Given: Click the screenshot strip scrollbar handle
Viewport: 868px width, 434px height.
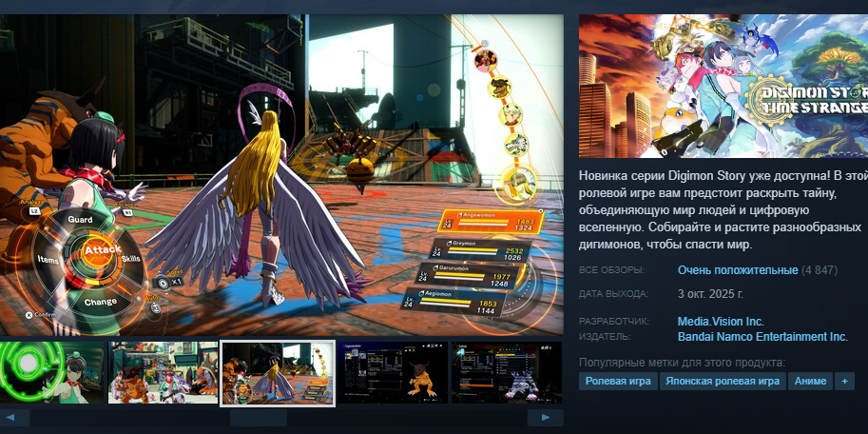Looking at the screenshot, I should click(259, 418).
